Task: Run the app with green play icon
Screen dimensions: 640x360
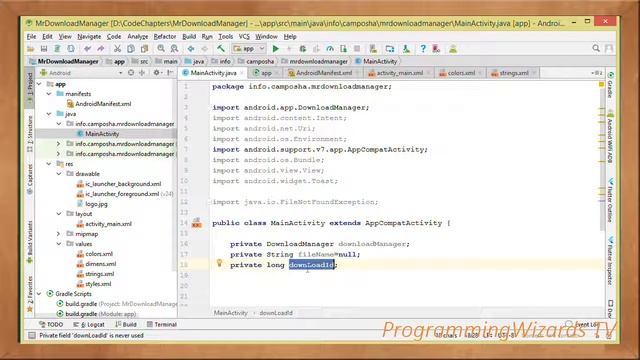Action: (x=276, y=49)
